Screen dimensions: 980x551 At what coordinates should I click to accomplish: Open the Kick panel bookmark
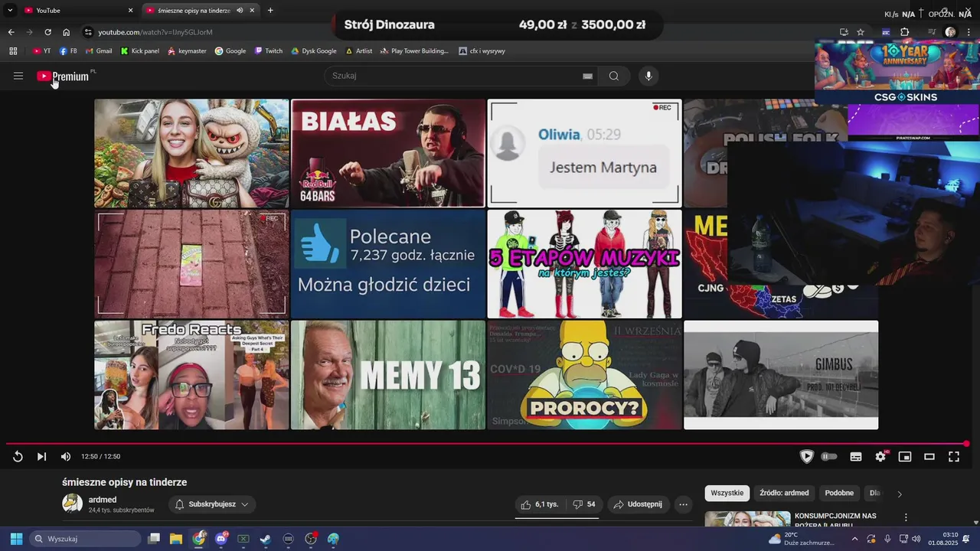coord(139,51)
